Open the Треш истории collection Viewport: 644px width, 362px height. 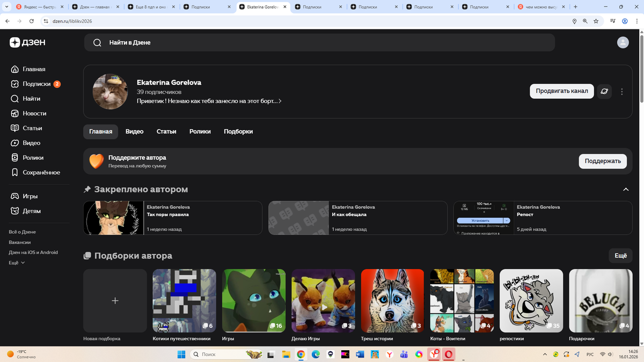[x=392, y=301]
